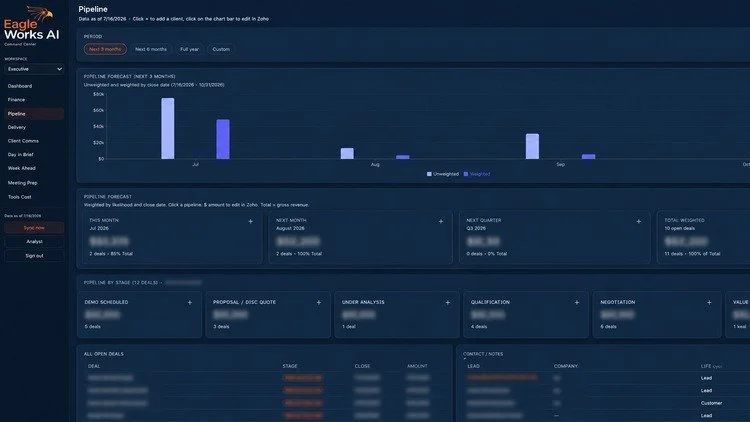
Task: Click the Sign out button
Action: pos(34,255)
